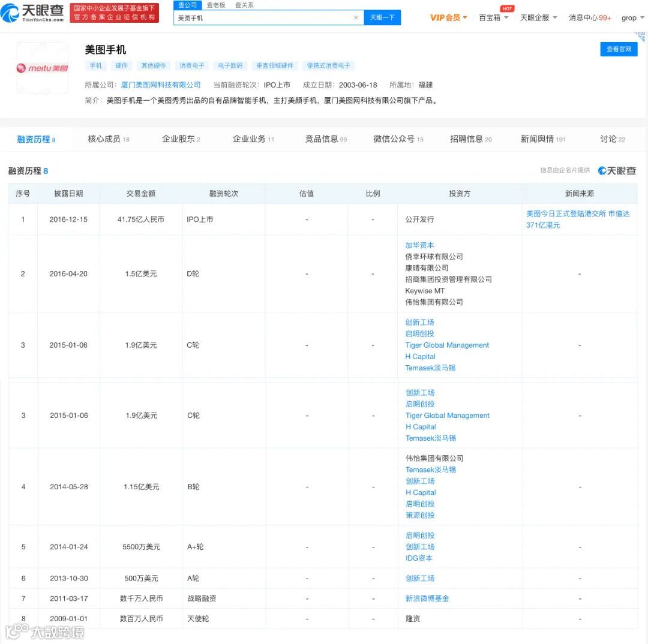
Task: Open 加华资本 investor link
Action: pos(419,245)
